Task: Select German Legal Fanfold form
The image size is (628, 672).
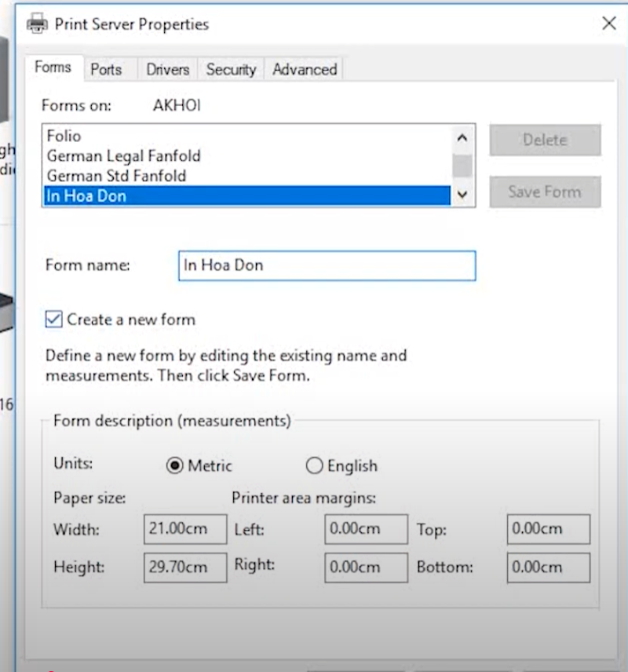Action: point(123,155)
